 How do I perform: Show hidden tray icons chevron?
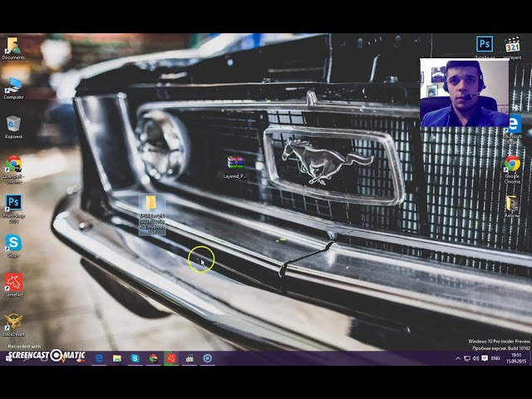(x=458, y=358)
